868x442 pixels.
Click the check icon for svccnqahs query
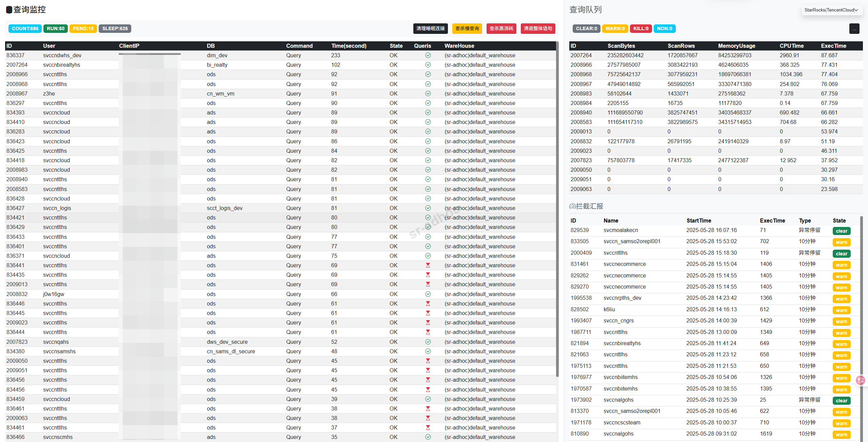click(x=428, y=342)
